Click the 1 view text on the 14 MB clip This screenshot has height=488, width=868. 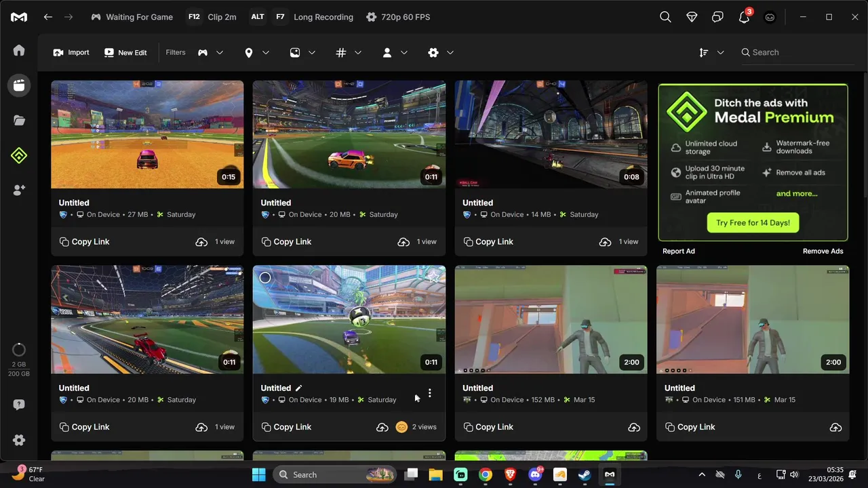[x=629, y=242]
